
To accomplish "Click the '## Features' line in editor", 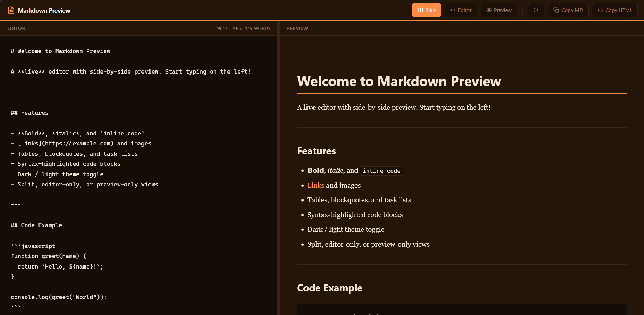I will (x=29, y=113).
